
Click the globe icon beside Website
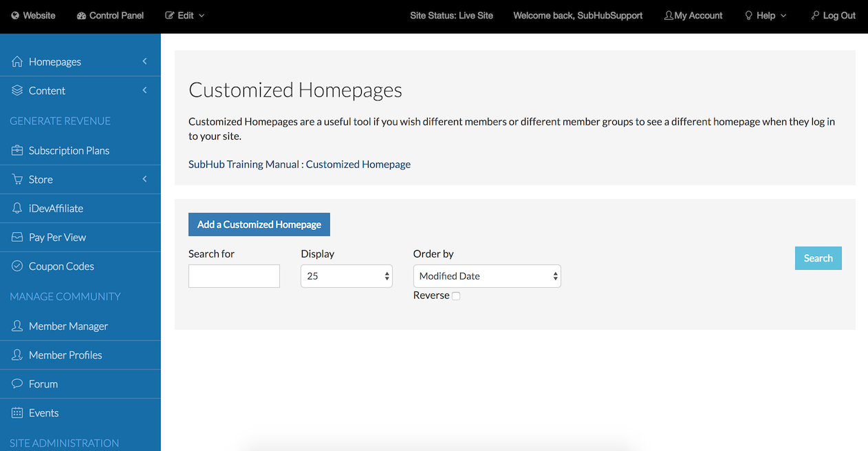[15, 16]
